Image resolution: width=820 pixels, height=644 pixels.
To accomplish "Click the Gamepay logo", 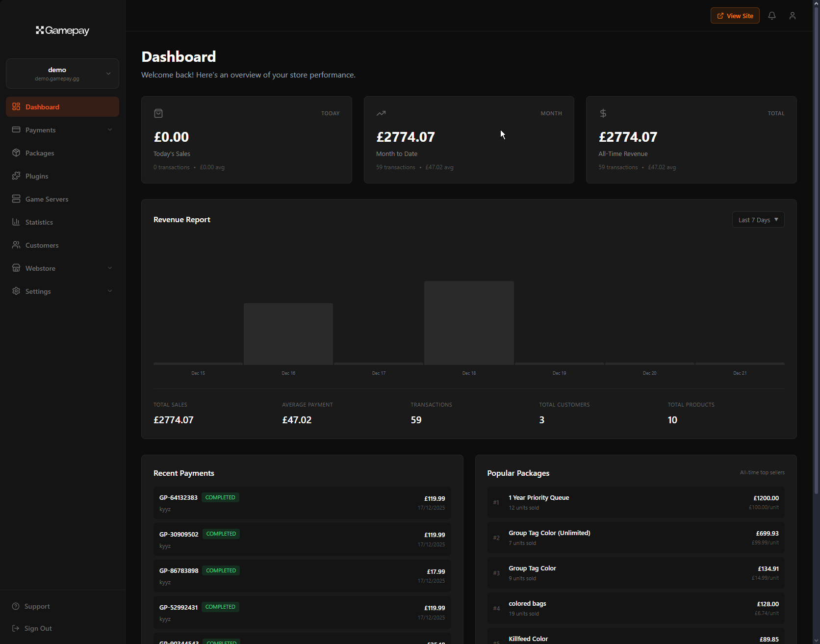I will (x=62, y=30).
